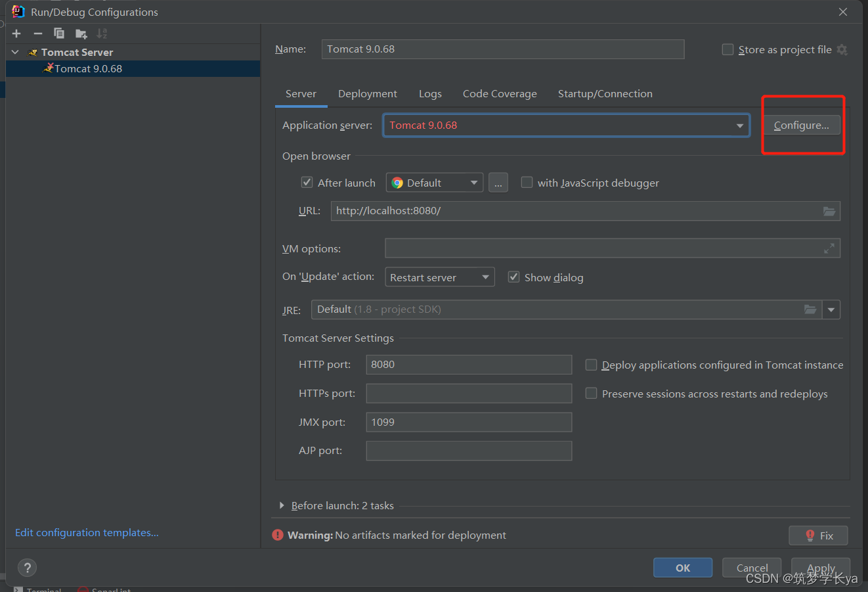Add a new configuration with plus icon

pos(16,34)
